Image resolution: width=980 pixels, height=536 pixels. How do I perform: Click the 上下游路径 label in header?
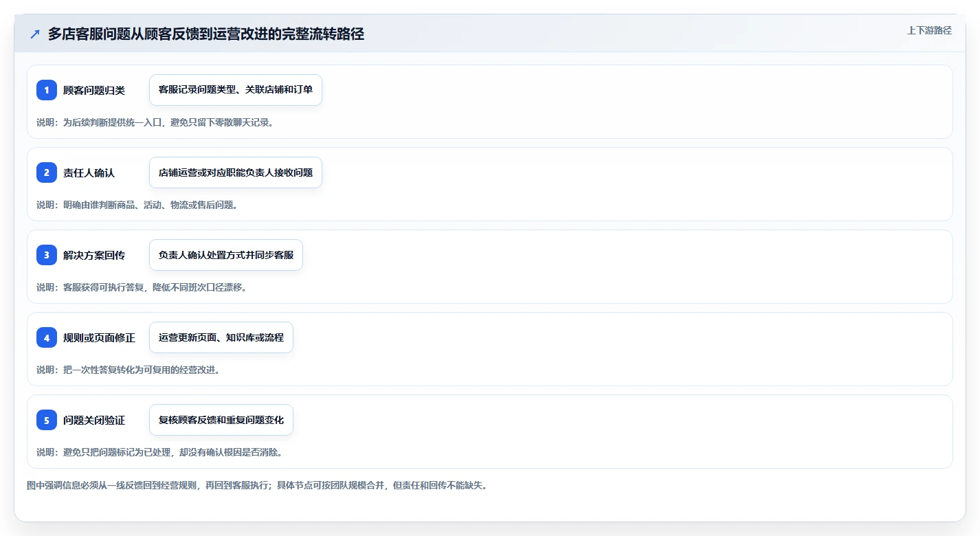coord(929,30)
